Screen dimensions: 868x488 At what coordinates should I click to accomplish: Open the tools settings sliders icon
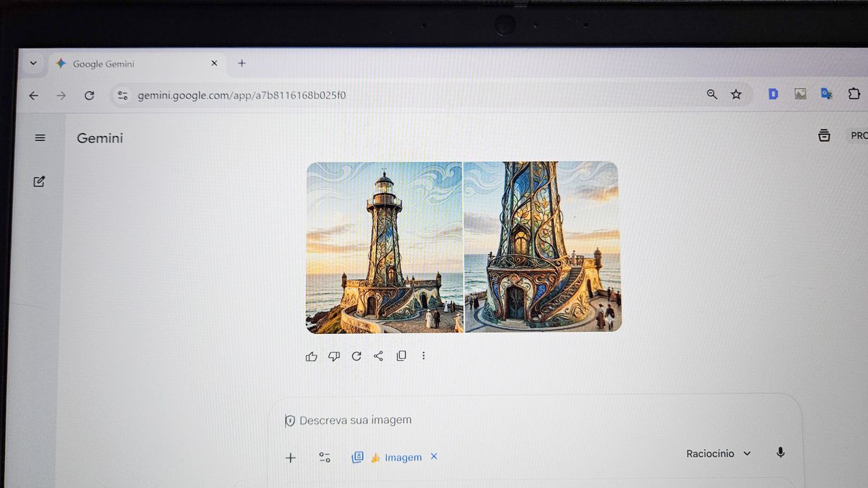click(325, 457)
